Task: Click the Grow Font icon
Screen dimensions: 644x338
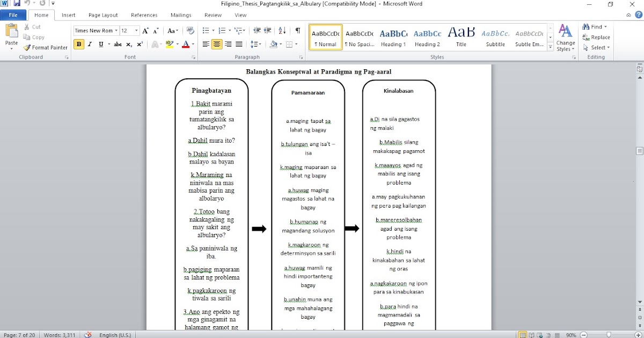Action: (145, 31)
